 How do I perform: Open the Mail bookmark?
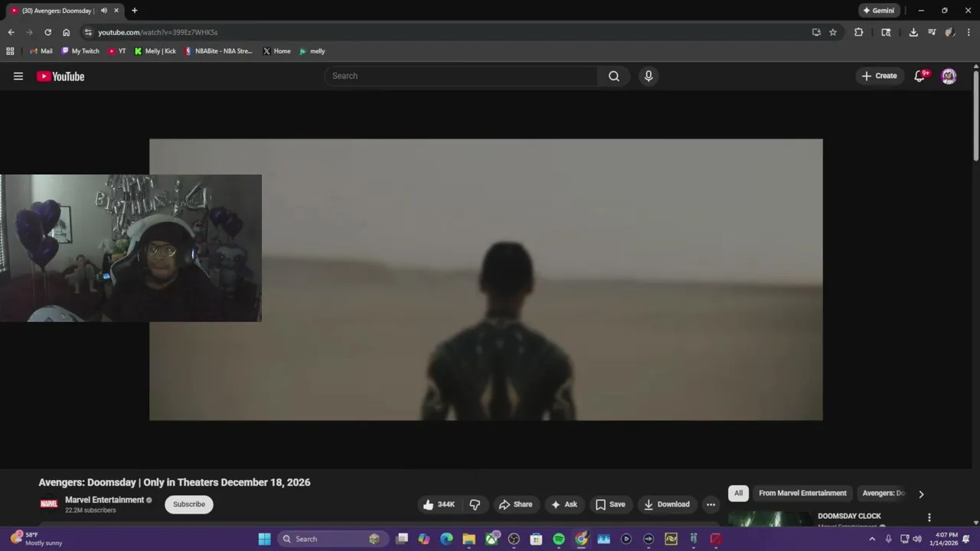pos(41,51)
